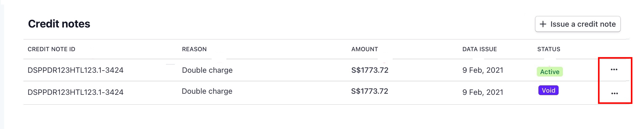This screenshot has width=644, height=129.
Task: Click the purple Void status badge
Action: pos(548,90)
